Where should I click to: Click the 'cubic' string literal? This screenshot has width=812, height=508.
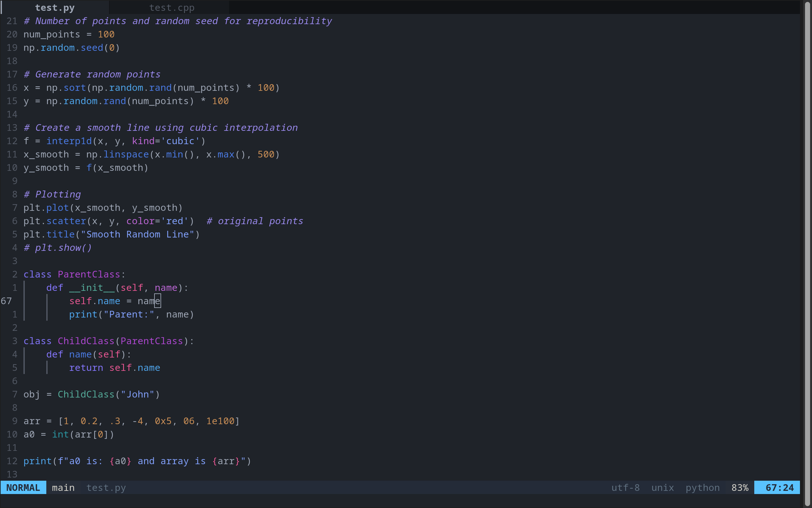(x=180, y=141)
